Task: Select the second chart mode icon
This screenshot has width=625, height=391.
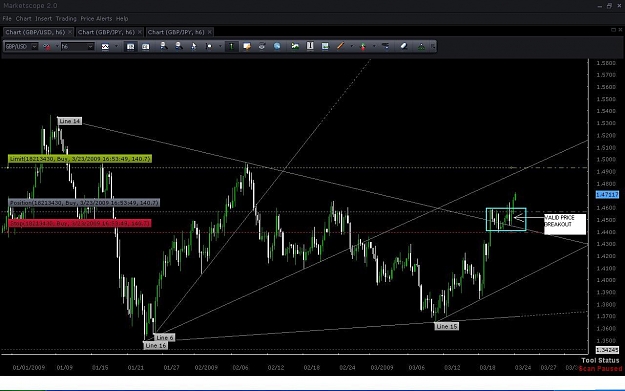Action: pyautogui.click(x=145, y=47)
